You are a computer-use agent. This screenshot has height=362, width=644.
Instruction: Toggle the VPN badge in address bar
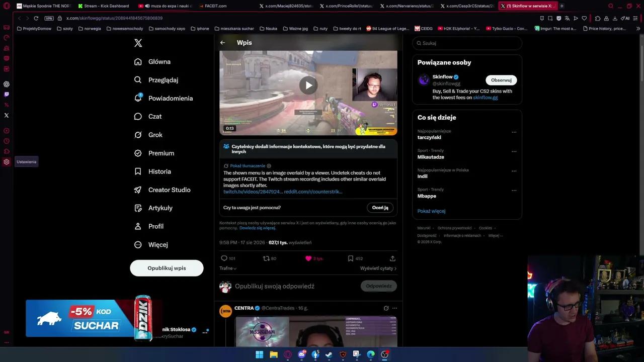(49, 18)
